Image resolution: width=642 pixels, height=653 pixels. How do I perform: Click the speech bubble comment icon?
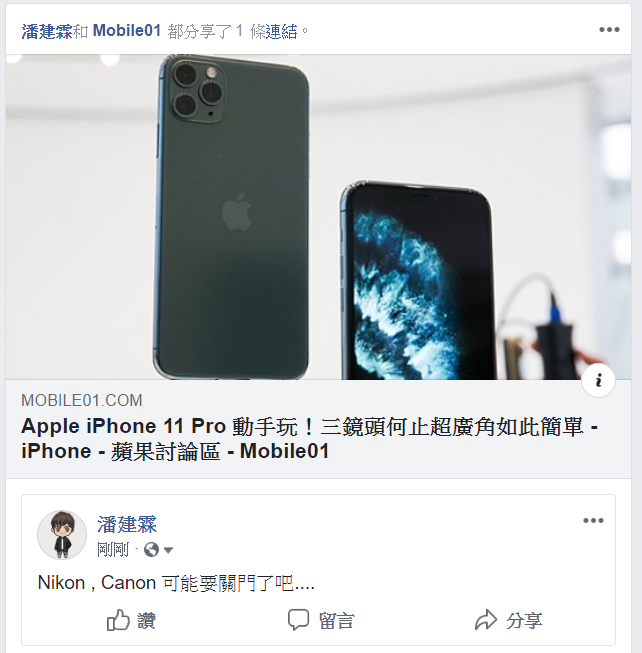299,620
